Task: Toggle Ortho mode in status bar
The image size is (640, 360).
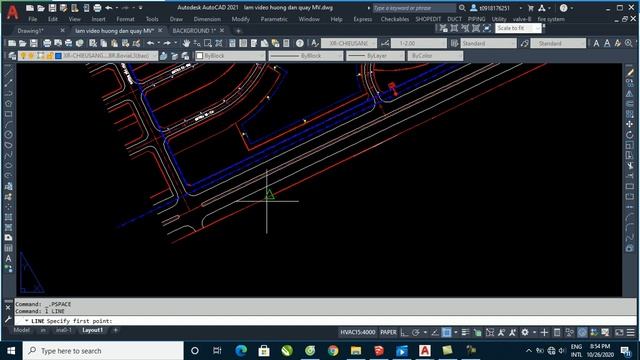Action: click(404, 333)
